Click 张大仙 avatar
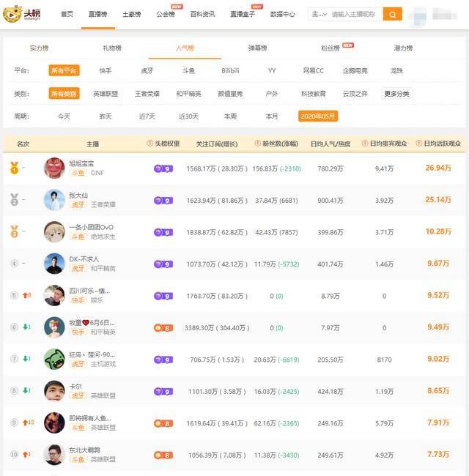Viewport: 469px width, 476px height. [54, 200]
